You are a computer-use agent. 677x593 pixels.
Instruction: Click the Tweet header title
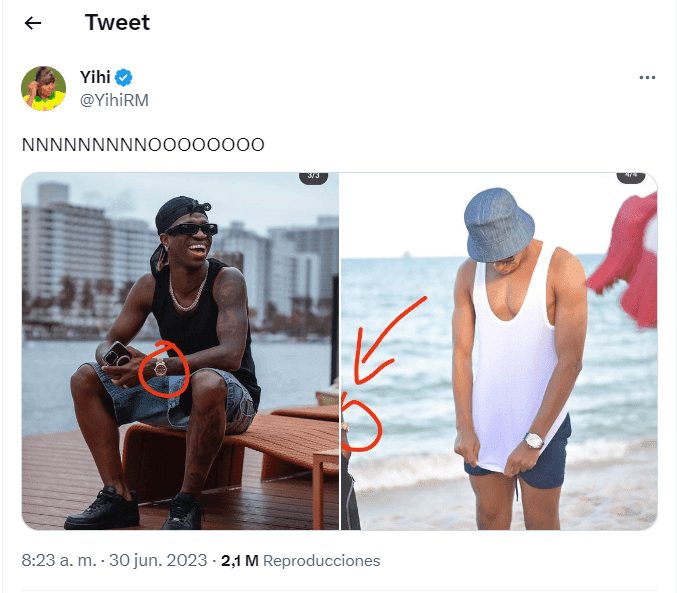click(x=117, y=23)
